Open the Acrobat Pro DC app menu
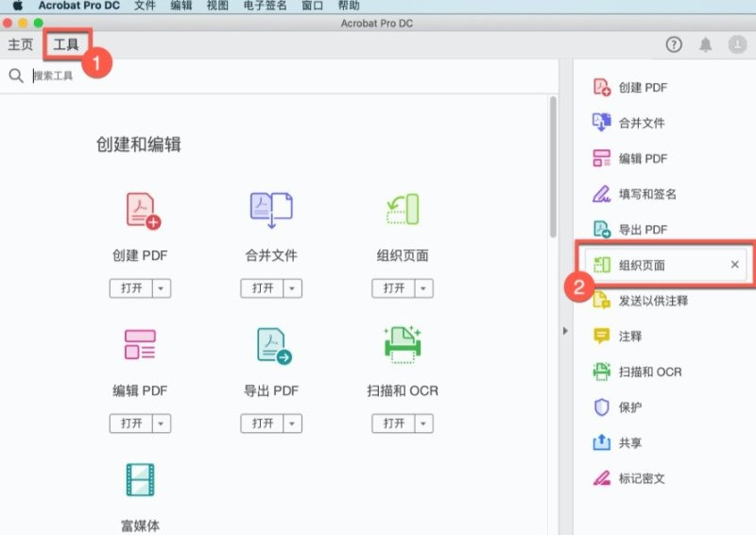The height and width of the screenshot is (535, 756). click(79, 6)
